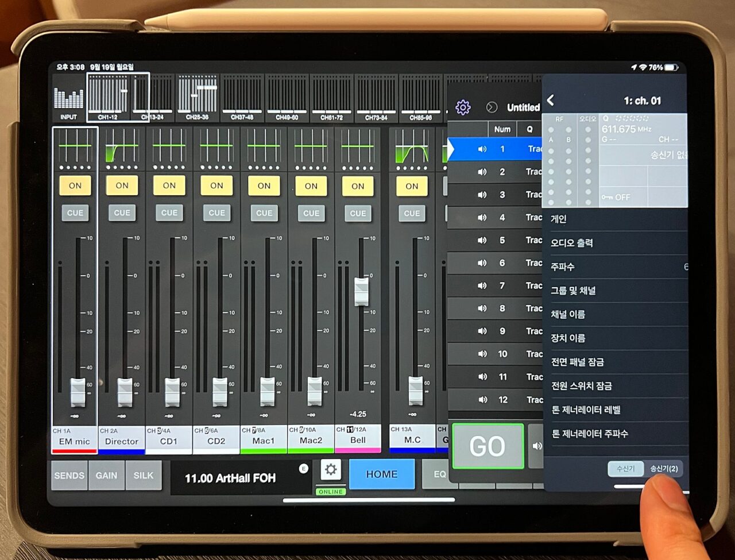Select the Mac1 channel name label
This screenshot has width=735, height=560.
[x=264, y=440]
